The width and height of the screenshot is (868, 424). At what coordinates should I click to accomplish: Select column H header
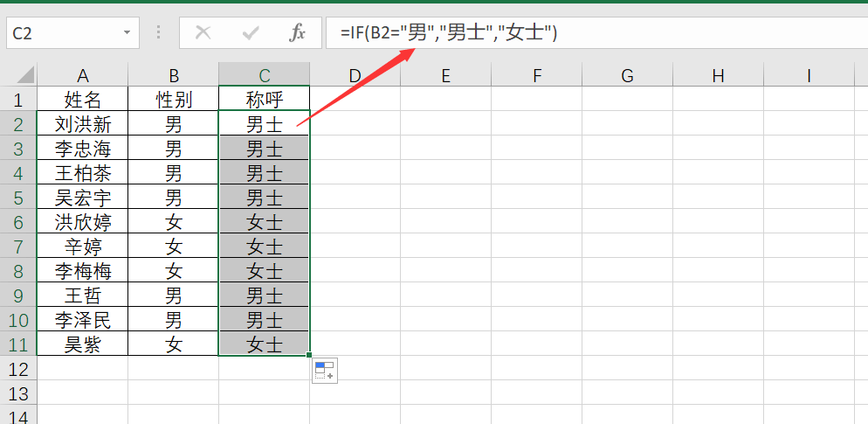click(718, 75)
